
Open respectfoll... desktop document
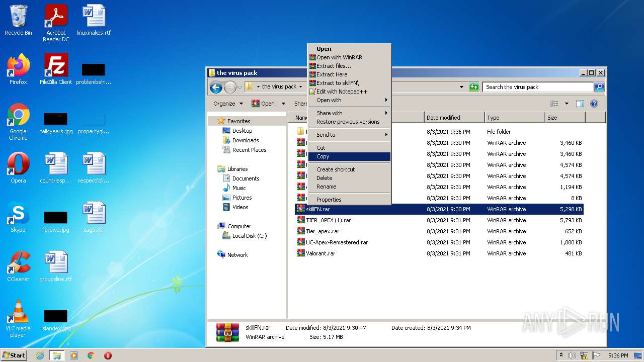point(94,168)
